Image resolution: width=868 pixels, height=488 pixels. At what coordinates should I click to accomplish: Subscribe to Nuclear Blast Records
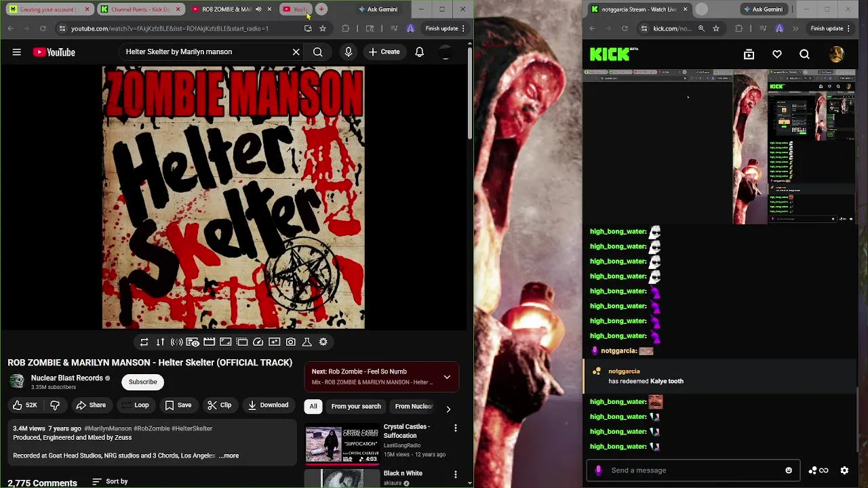point(142,382)
